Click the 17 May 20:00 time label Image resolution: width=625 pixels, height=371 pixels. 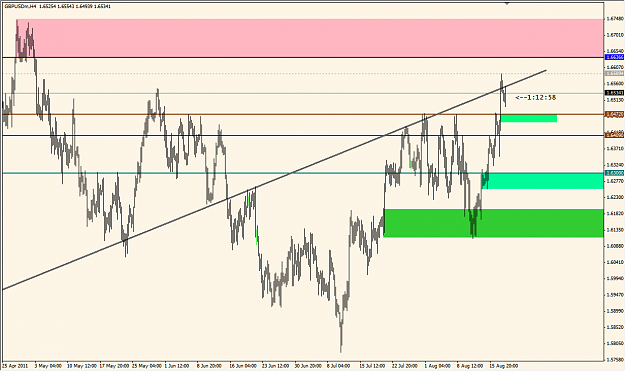(114, 365)
